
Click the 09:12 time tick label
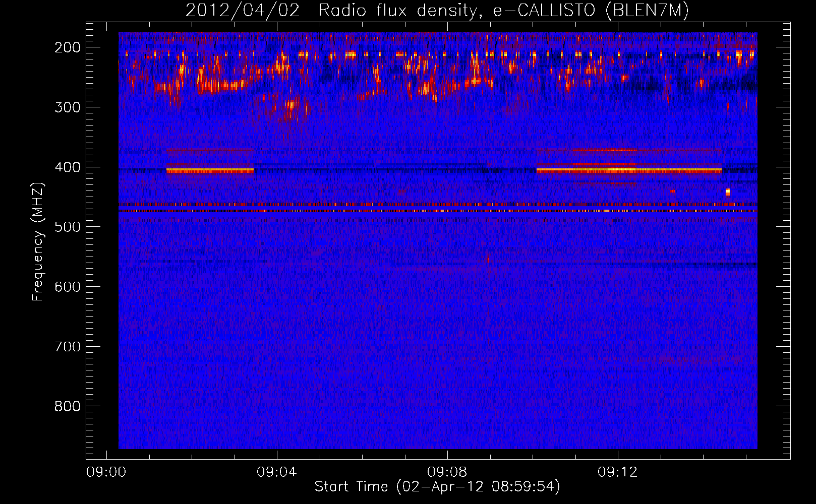click(617, 472)
